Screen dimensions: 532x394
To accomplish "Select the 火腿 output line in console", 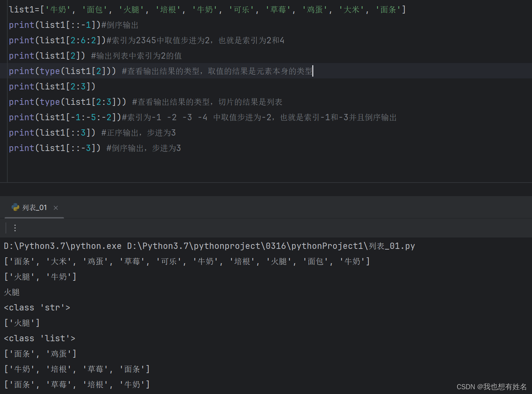I will point(11,292).
